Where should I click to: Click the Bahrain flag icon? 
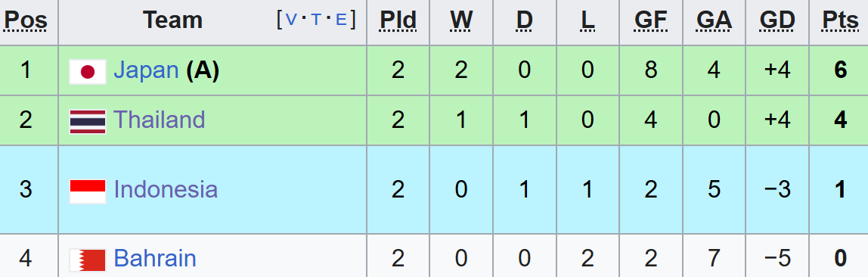point(88,260)
